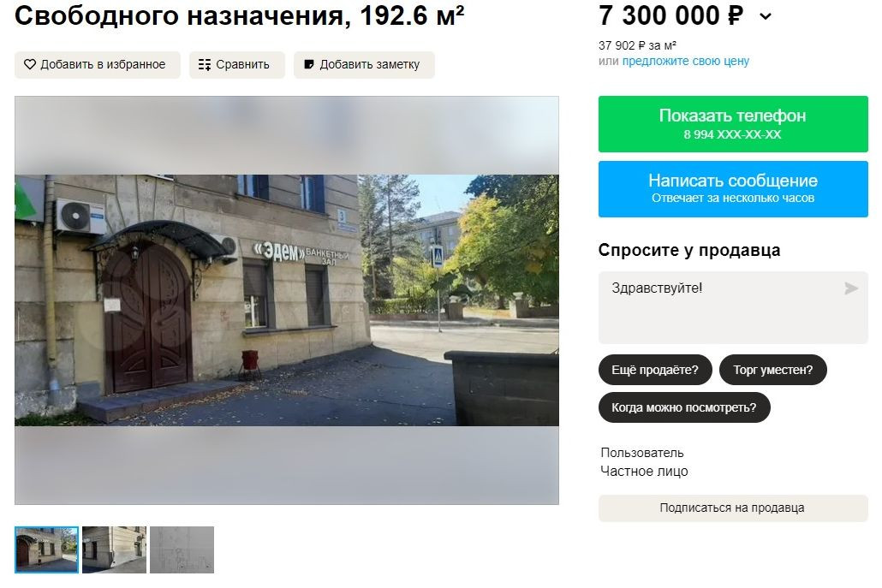Click the note icon beside Добавить заметку
The image size is (882, 588).
point(309,65)
